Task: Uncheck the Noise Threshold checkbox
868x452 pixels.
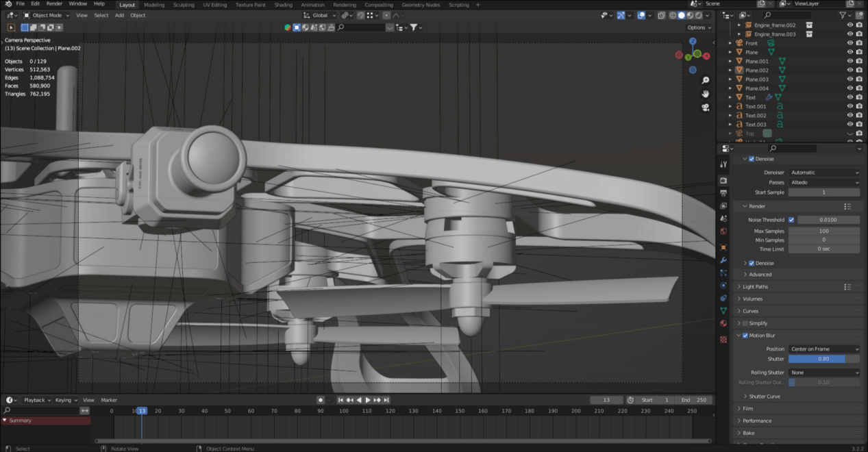Action: [x=791, y=220]
